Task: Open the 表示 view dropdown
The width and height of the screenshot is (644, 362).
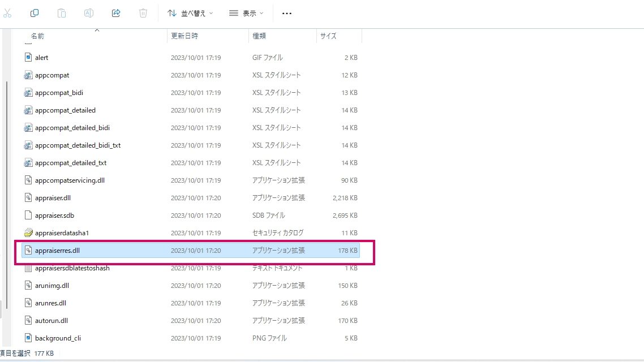Action: (x=246, y=13)
